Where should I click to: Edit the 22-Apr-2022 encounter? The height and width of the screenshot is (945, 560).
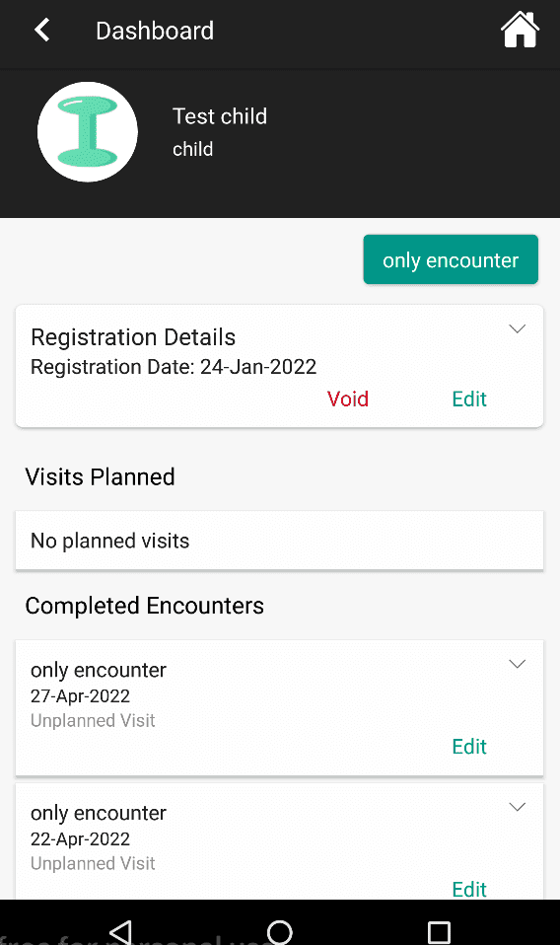tap(469, 890)
